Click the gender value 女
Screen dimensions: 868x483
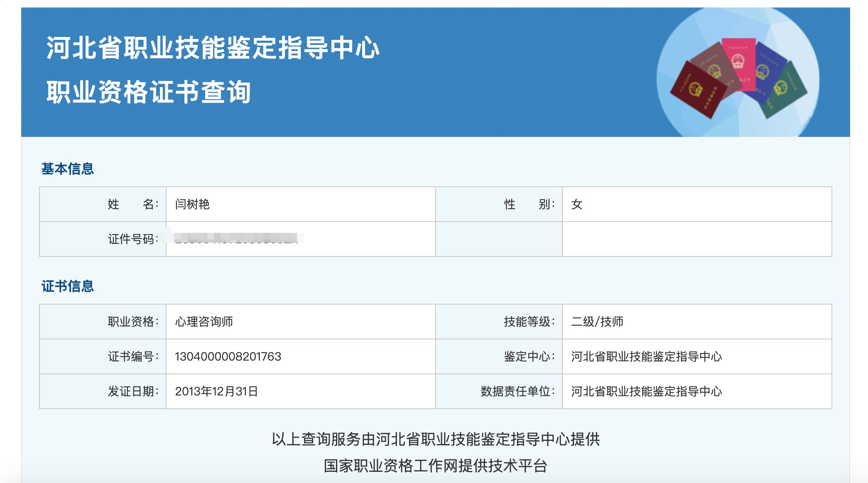click(577, 204)
